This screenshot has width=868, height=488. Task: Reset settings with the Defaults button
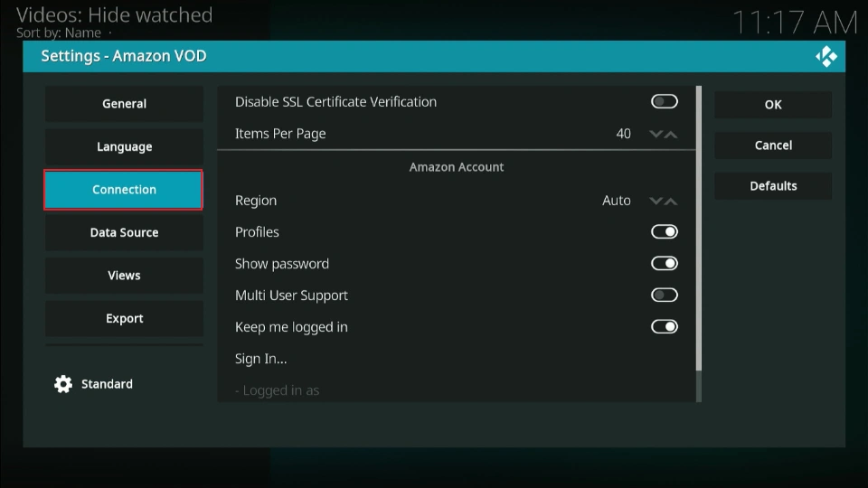point(773,186)
